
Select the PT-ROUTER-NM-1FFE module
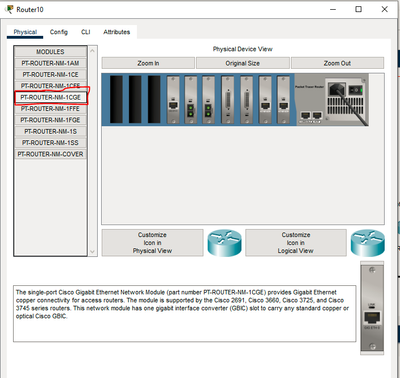tap(50, 109)
